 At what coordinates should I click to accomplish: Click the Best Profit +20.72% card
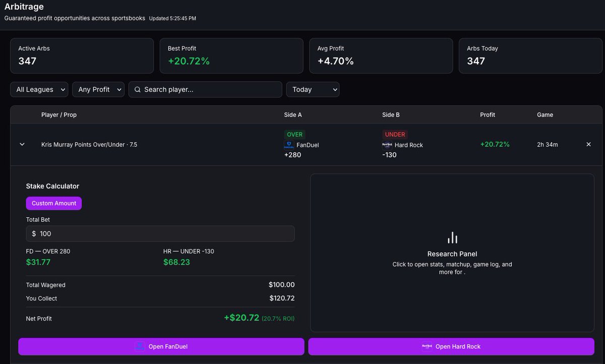coord(231,55)
